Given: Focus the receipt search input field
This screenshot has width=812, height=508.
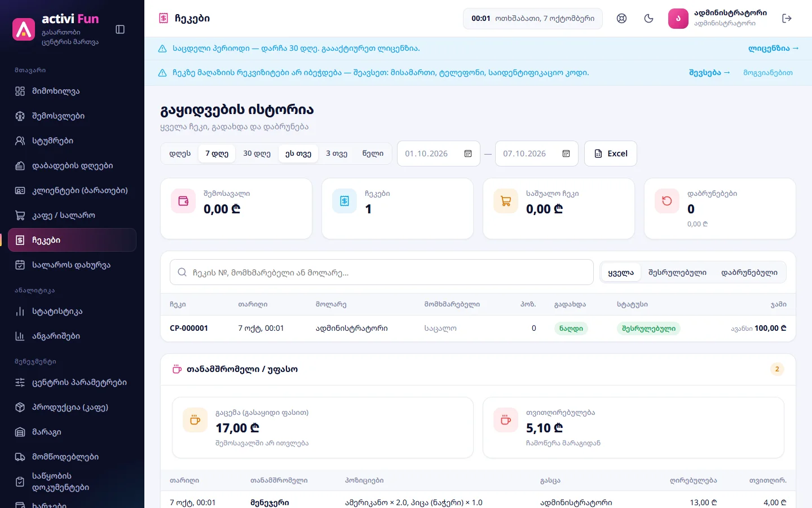Looking at the screenshot, I should click(382, 273).
